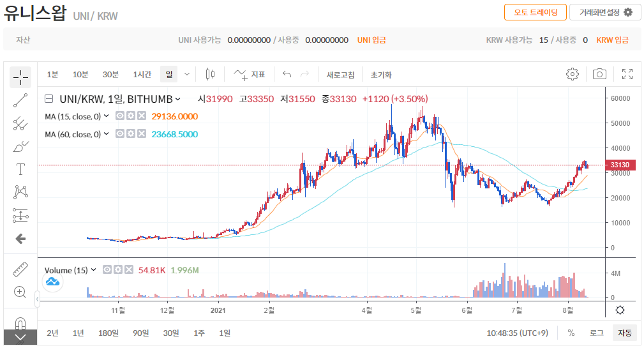Open MA 60 indicator settings gear
The width and height of the screenshot is (644, 348).
coord(131,134)
